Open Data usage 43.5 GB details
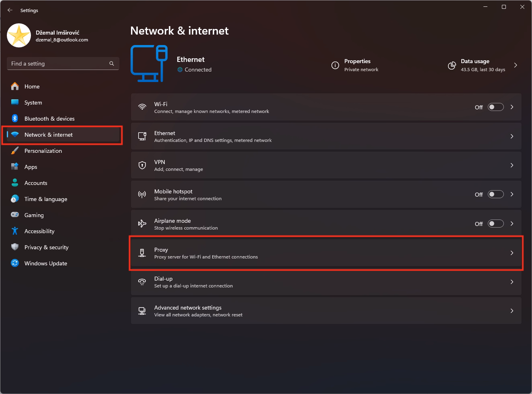The width and height of the screenshot is (532, 394). pyautogui.click(x=483, y=65)
